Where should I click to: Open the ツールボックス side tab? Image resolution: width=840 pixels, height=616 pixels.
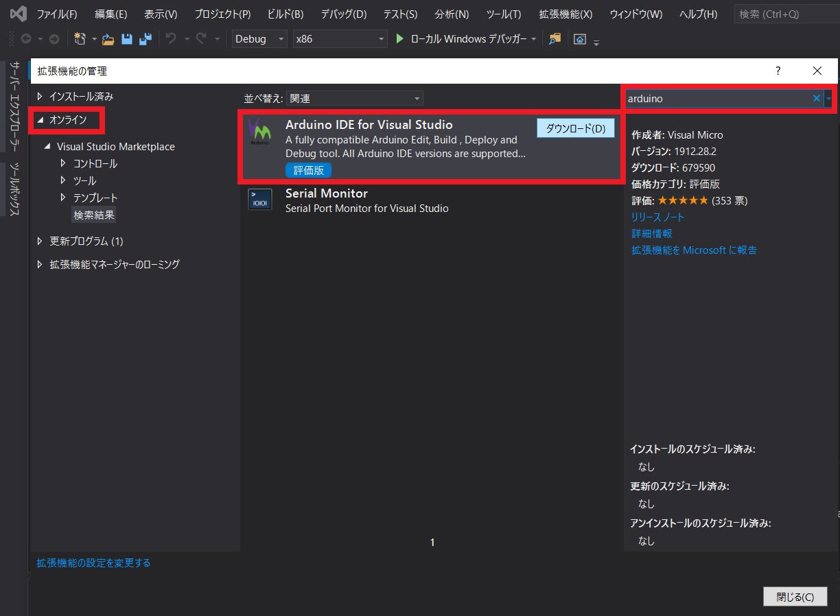click(14, 189)
